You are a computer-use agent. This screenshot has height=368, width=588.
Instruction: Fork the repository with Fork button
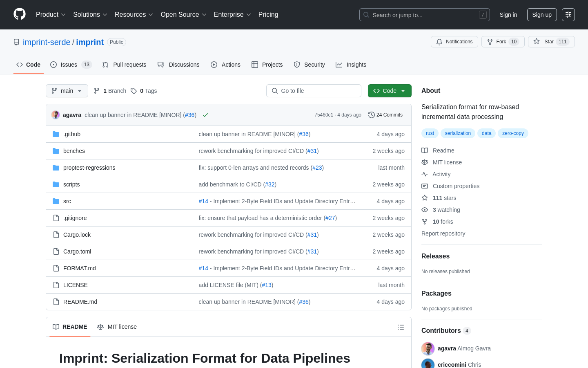pos(503,42)
